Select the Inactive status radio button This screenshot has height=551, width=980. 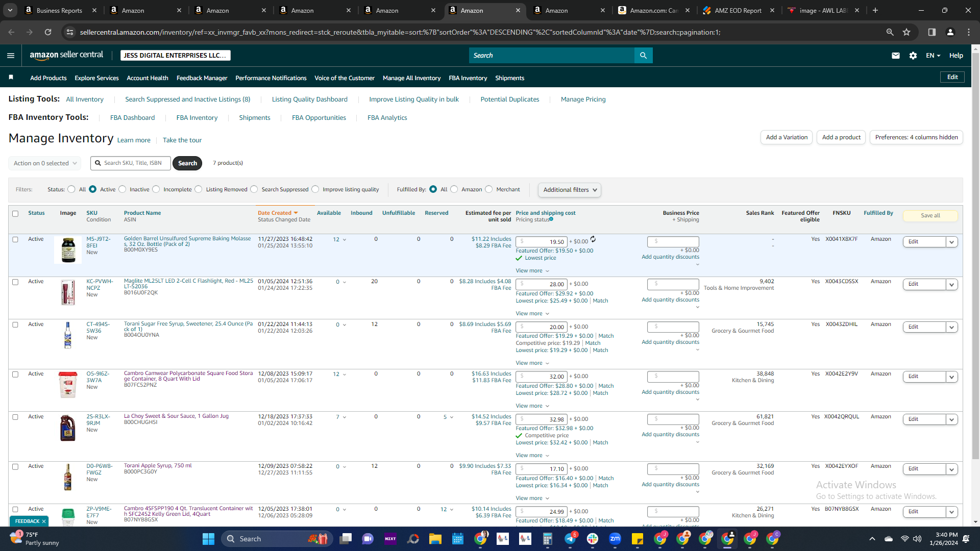[x=122, y=189]
